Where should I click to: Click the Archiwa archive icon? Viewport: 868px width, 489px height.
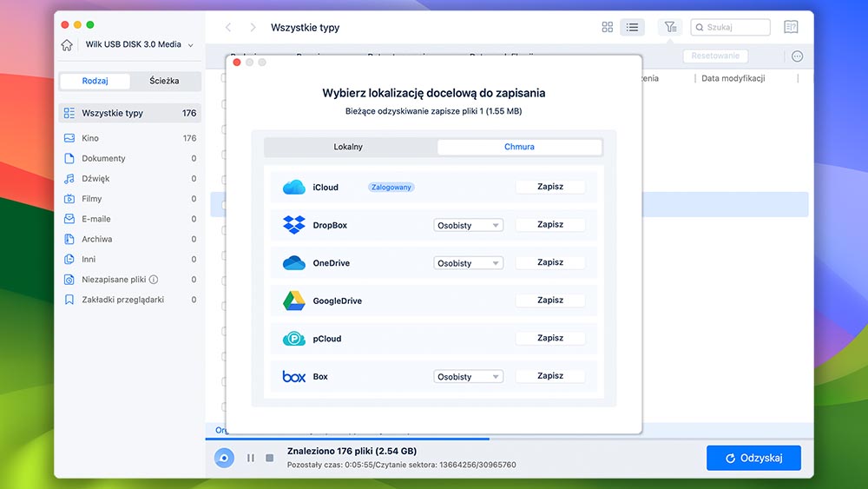pos(69,239)
